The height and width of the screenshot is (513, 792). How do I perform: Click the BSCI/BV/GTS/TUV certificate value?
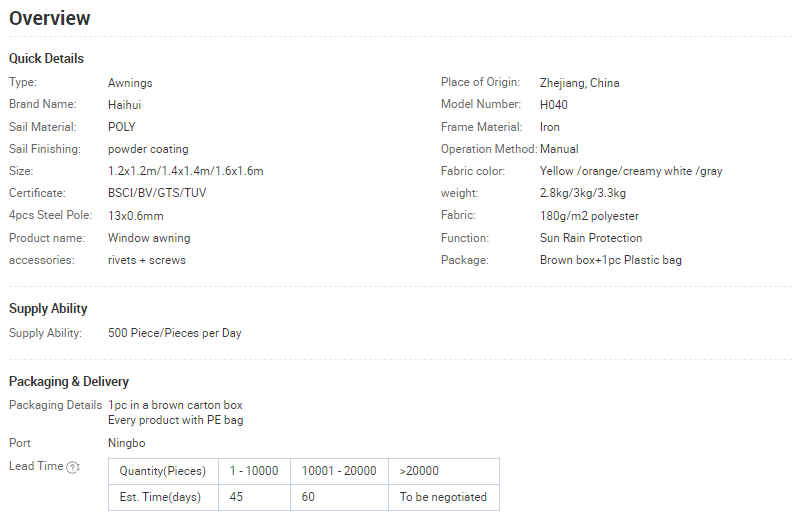tap(157, 193)
